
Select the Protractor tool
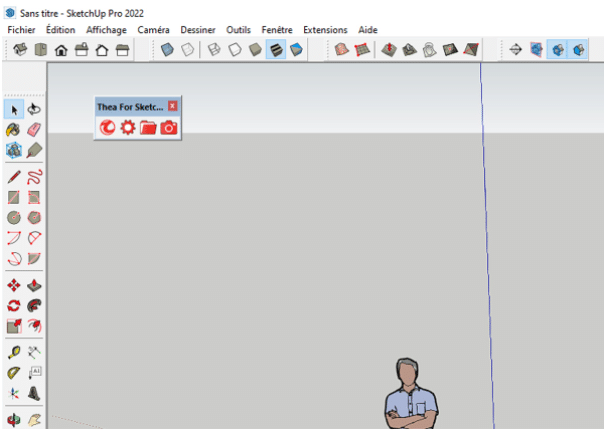point(14,373)
